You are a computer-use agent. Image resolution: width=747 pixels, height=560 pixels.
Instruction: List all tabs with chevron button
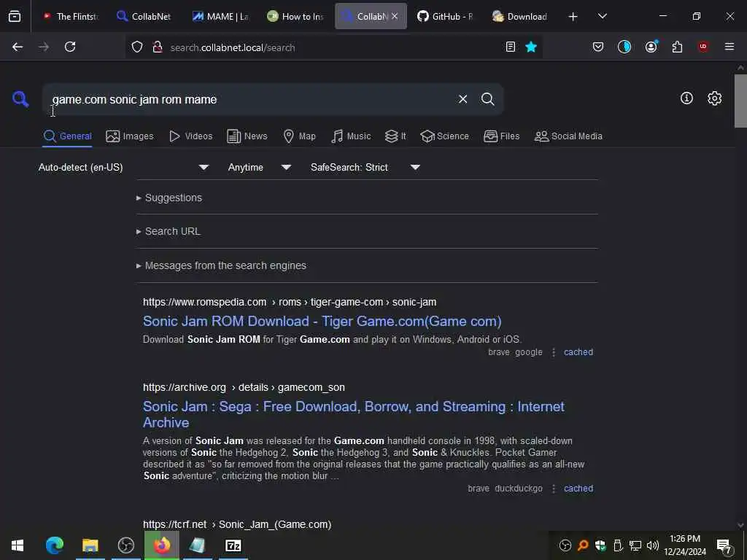602,16
